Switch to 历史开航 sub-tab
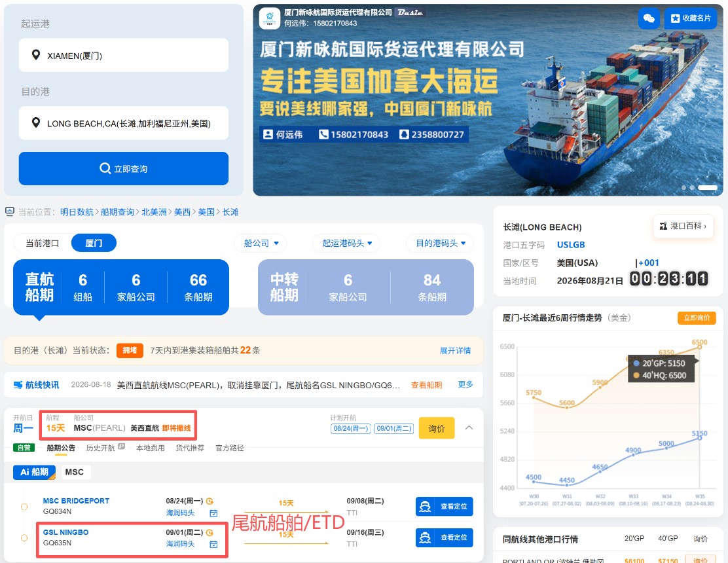728x563 pixels. point(100,448)
